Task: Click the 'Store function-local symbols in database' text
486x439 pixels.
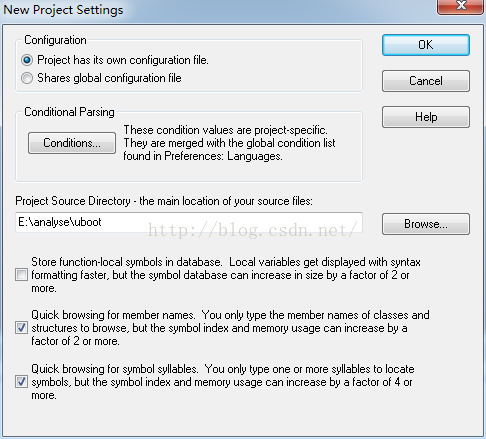Action: click(127, 262)
